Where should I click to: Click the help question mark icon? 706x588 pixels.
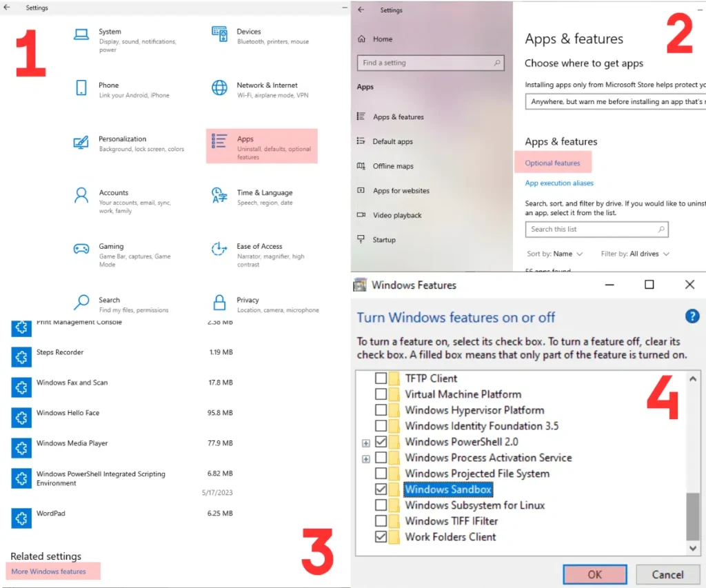(692, 316)
